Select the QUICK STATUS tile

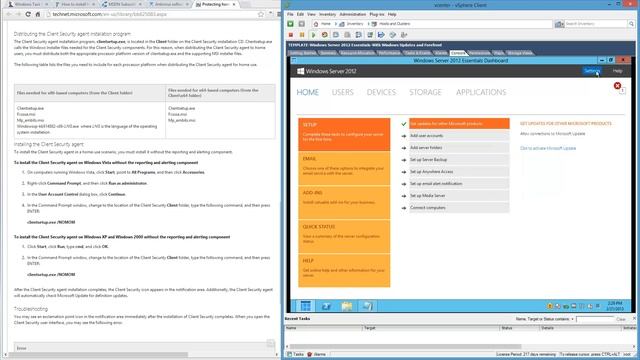coord(344,236)
